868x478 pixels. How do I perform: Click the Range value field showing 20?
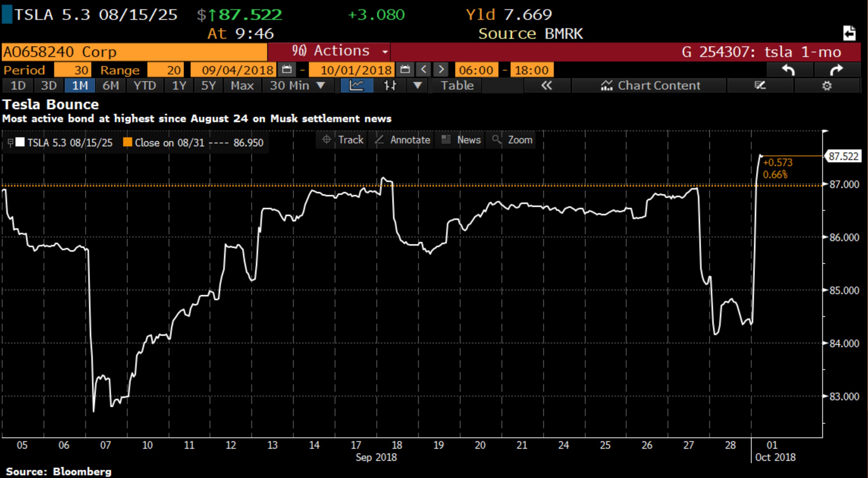[166, 70]
